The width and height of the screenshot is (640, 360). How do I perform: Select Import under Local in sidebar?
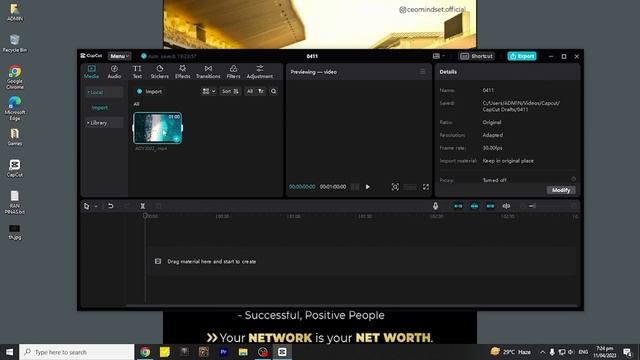100,108
